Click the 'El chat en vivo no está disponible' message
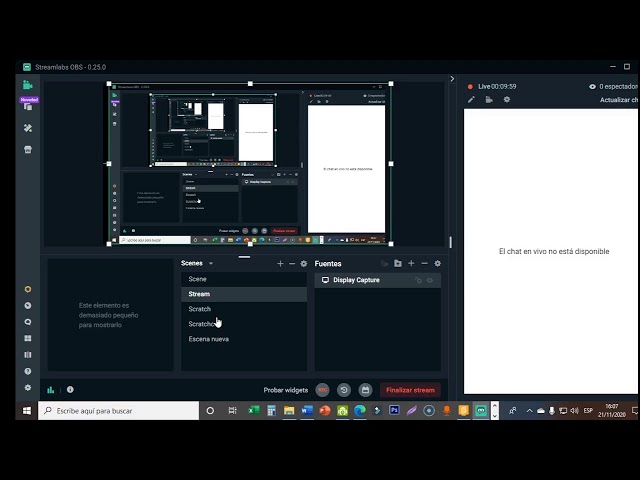640x480 pixels. click(x=554, y=251)
